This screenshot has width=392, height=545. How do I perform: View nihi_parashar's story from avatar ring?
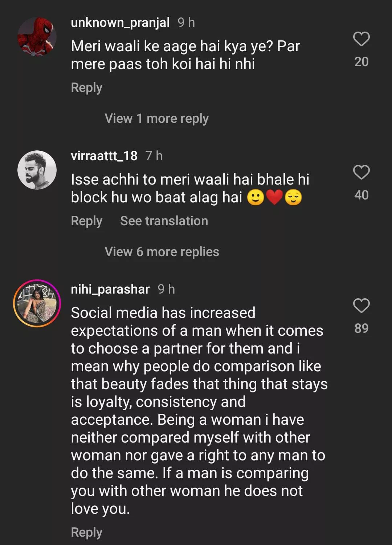click(37, 303)
